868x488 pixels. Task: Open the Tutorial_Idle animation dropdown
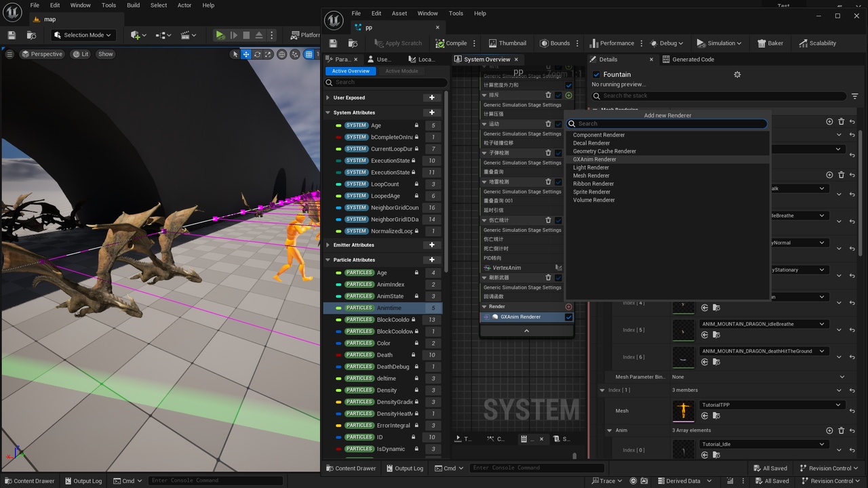763,444
